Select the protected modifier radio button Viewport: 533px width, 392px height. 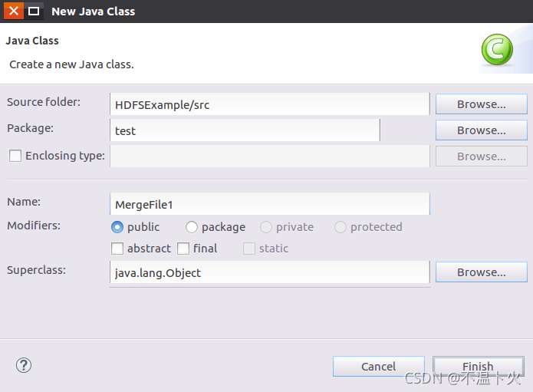[x=341, y=227]
